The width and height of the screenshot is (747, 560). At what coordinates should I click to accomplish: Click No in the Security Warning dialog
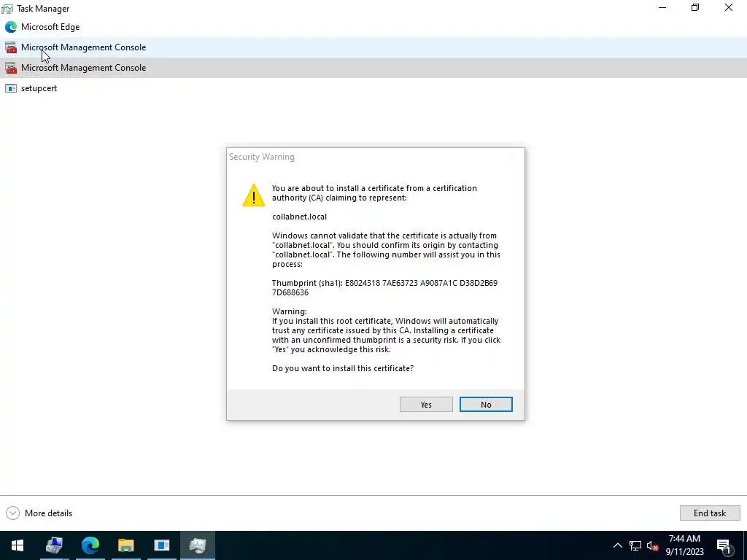point(485,404)
